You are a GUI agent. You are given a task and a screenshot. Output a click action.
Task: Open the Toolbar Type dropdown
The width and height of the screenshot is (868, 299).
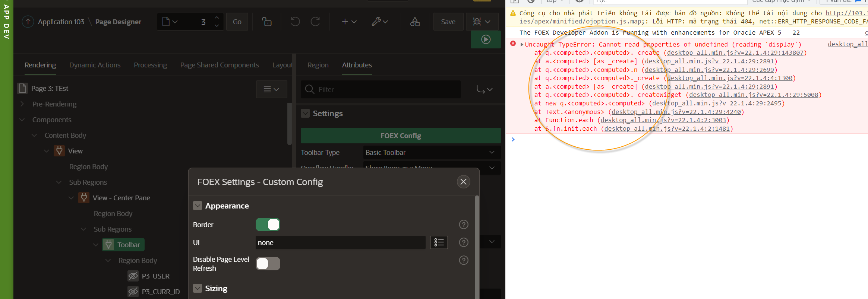[x=432, y=152]
